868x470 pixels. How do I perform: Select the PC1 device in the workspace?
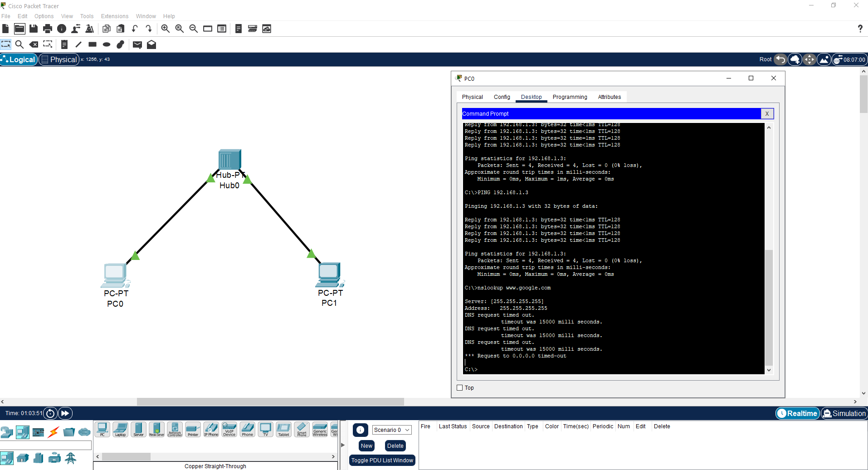[x=330, y=274]
